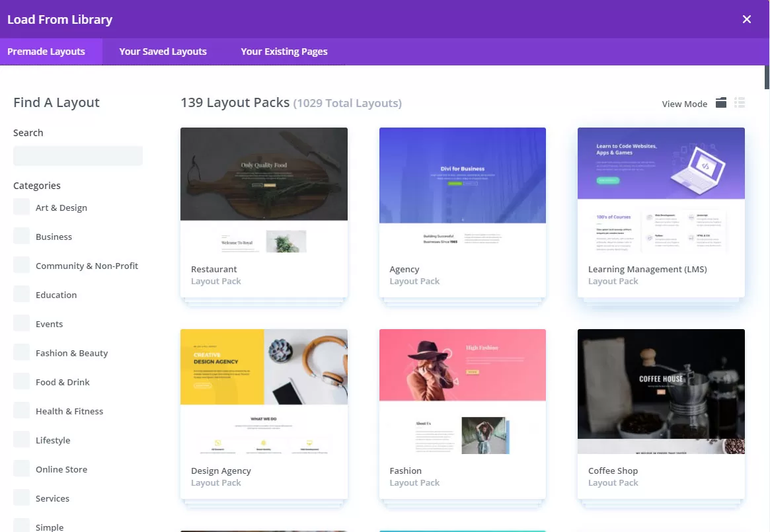Enable the Food & Drink category filter
770x532 pixels.
(20, 381)
